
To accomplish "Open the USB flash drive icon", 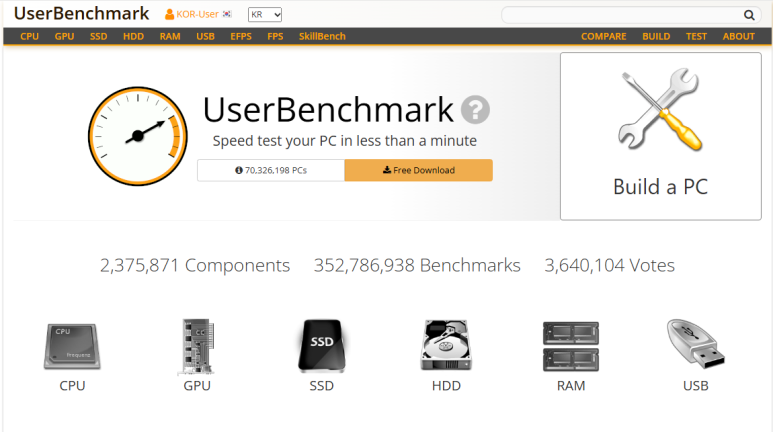I will 696,344.
